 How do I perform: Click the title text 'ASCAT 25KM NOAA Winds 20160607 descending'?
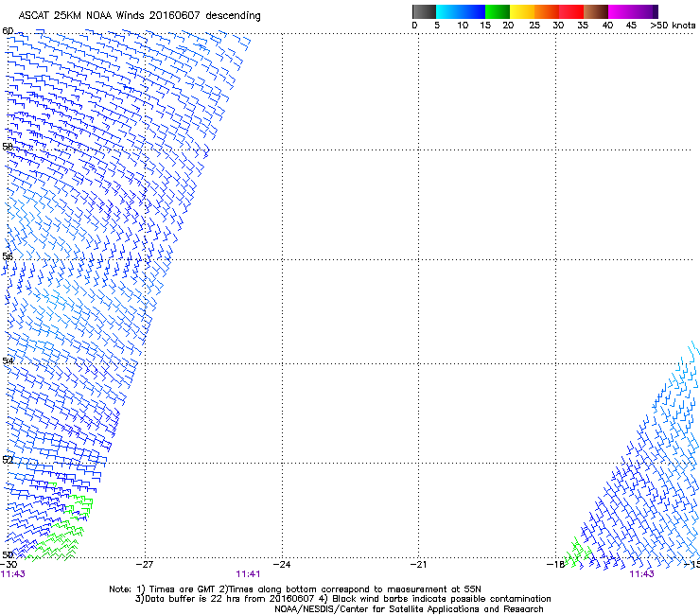139,15
